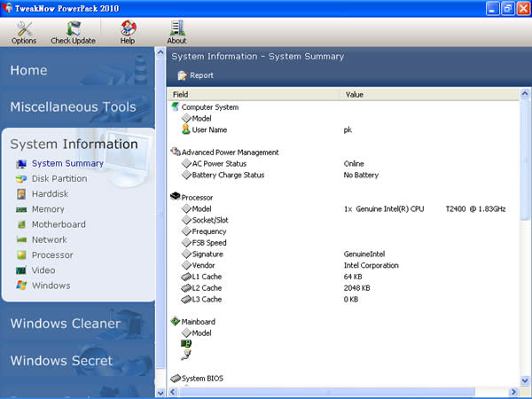The height and width of the screenshot is (399, 532).
Task: Click the Windows flag sidebar icon
Action: pos(21,285)
